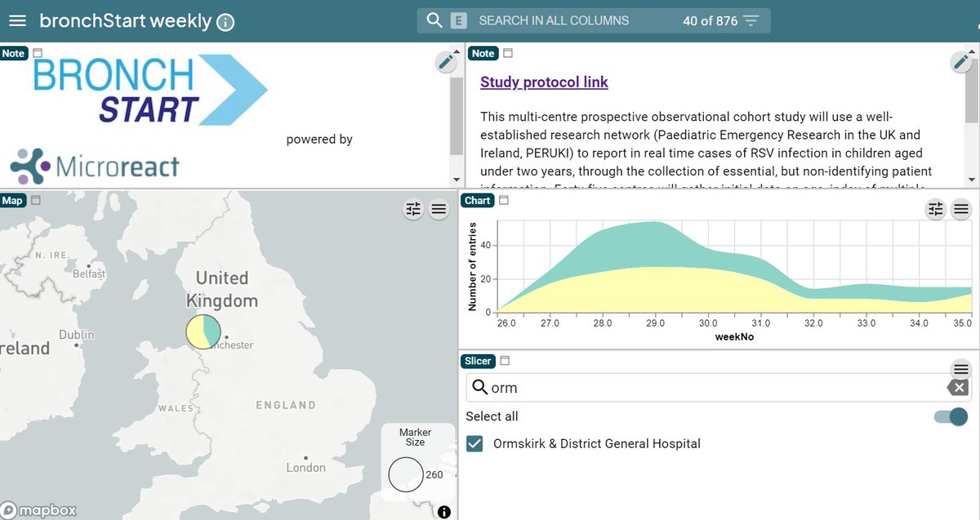Open chart controls sliders settings
This screenshot has height=520, width=980.
point(936,210)
